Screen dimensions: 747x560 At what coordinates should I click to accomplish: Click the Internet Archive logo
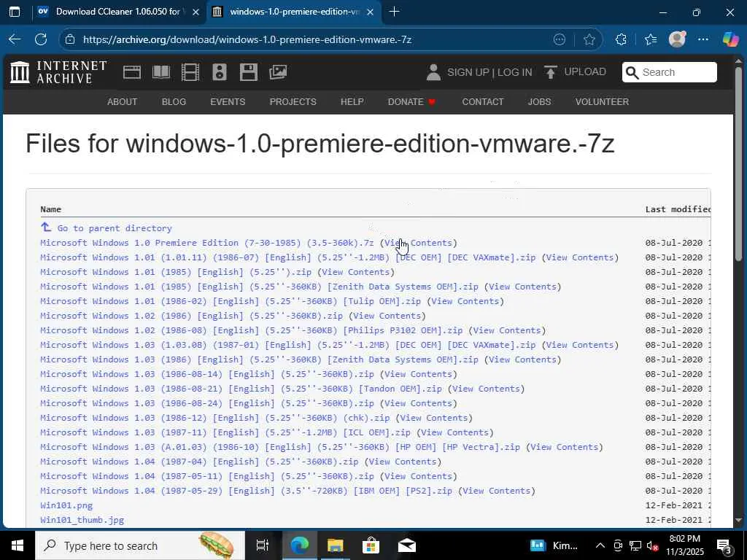click(58, 72)
